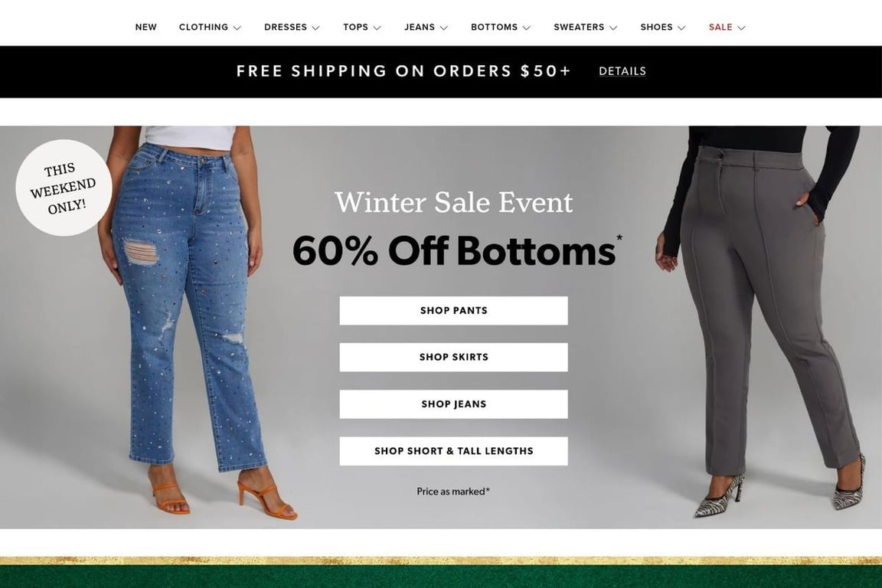This screenshot has height=588, width=882.
Task: Expand the Tops dropdown chevron
Action: pos(377,28)
